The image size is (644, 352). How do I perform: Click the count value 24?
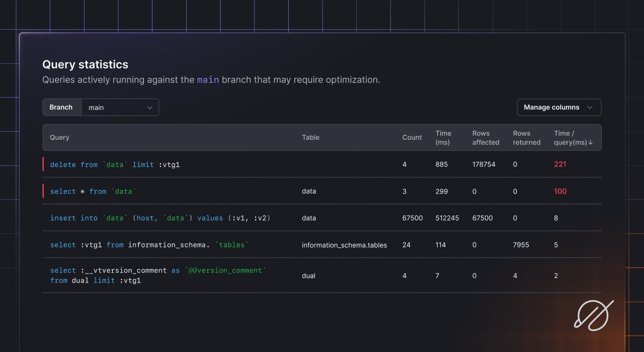(x=407, y=245)
